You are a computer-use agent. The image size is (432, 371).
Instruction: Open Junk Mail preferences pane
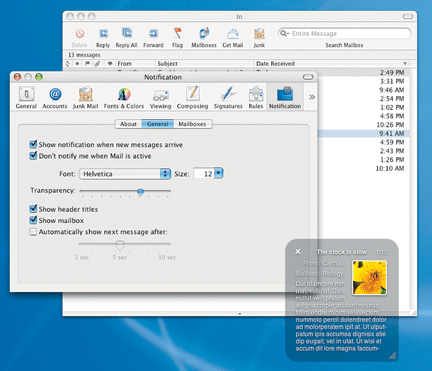click(85, 94)
